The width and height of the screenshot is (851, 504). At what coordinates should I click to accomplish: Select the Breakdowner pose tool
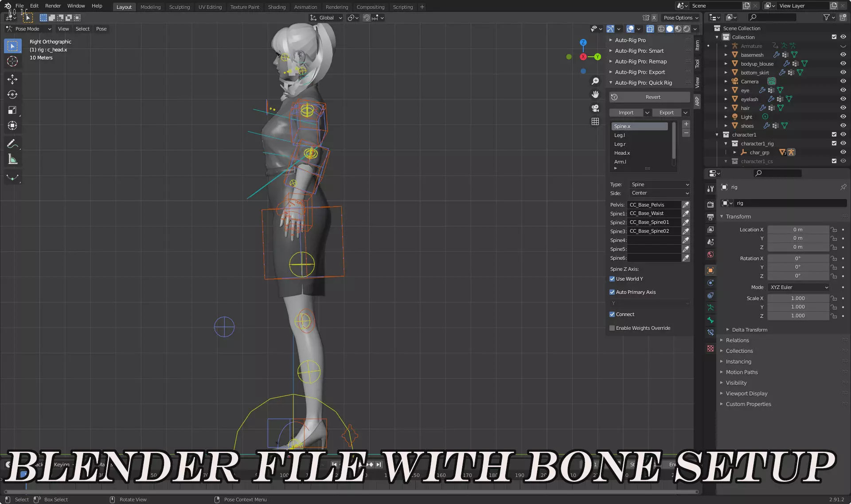coord(12,177)
